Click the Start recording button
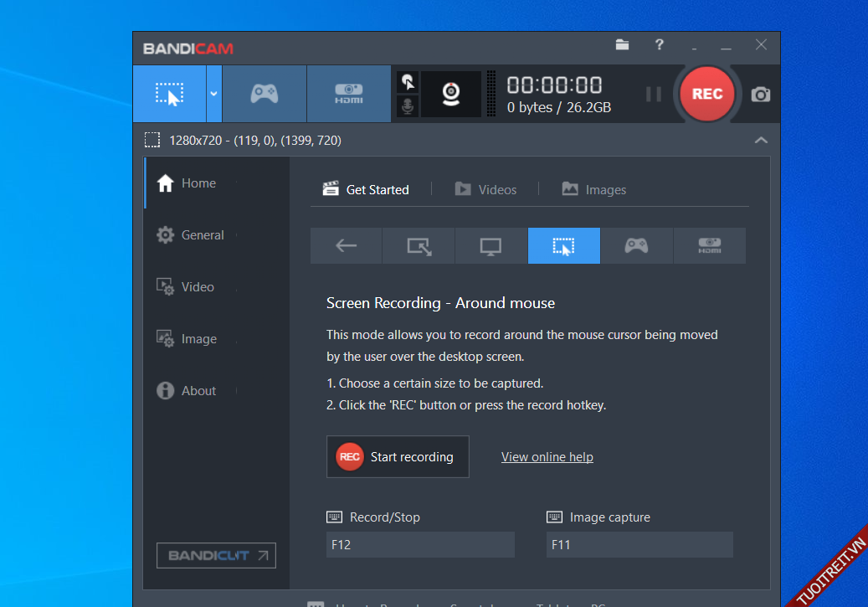The image size is (868, 607). [398, 457]
